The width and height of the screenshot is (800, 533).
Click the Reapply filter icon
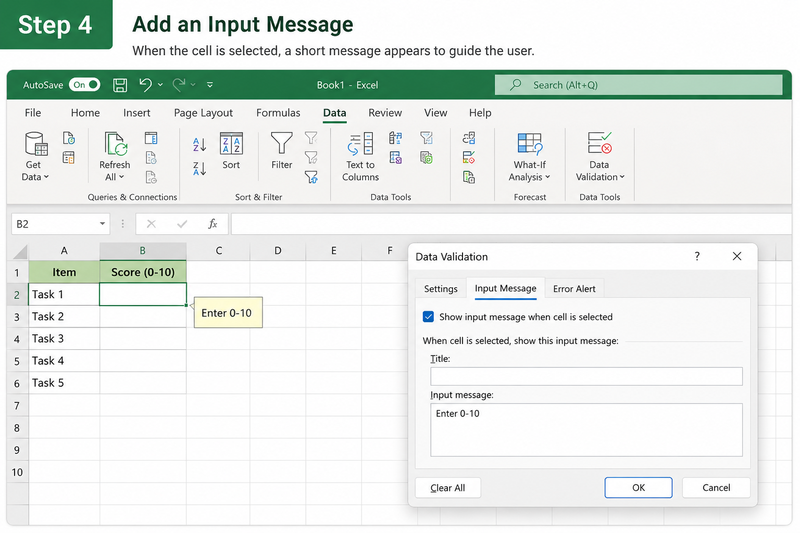pos(311,157)
